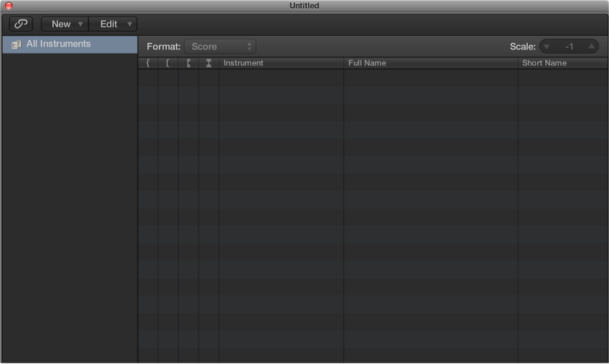Screen dimensions: 609x364
Task: Open the Edit menu
Action: tap(113, 24)
